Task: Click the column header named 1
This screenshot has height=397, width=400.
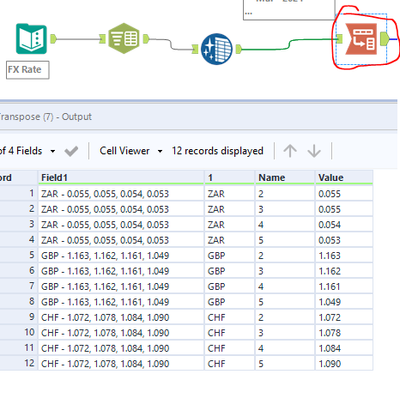Action: pyautogui.click(x=229, y=178)
